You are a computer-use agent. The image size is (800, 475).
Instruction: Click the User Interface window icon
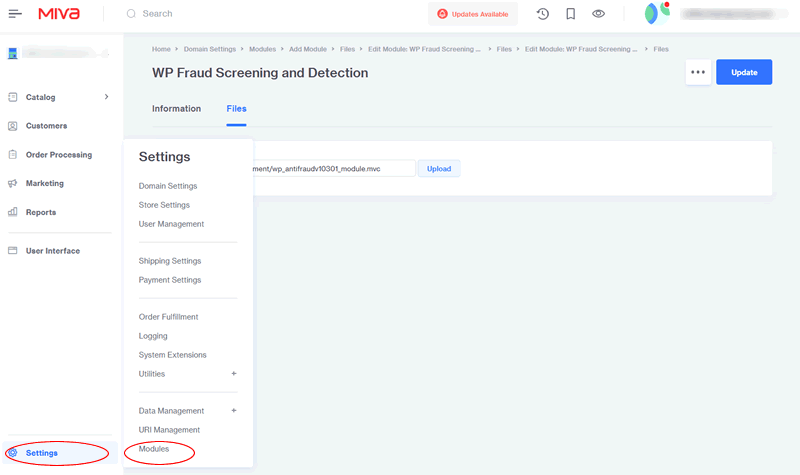pyautogui.click(x=13, y=251)
